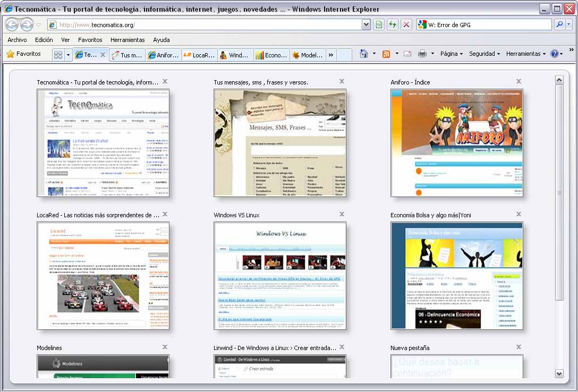This screenshot has width=578, height=392.
Task: Go back using the Back arrow button
Action: click(12, 24)
